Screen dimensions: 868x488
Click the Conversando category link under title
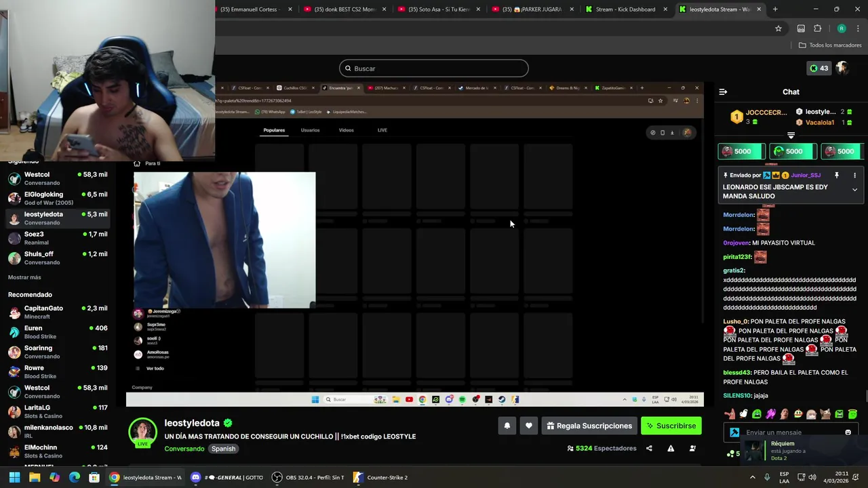[184, 449]
